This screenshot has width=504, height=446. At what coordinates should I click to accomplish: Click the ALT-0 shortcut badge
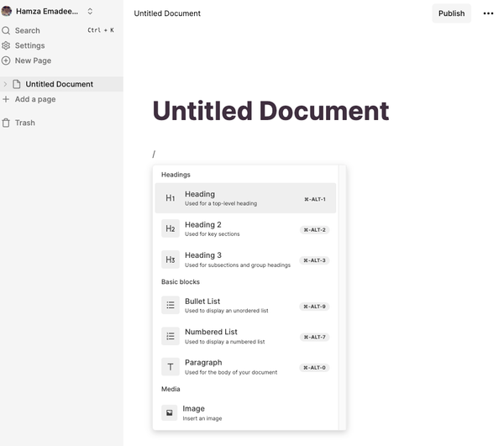(x=315, y=368)
